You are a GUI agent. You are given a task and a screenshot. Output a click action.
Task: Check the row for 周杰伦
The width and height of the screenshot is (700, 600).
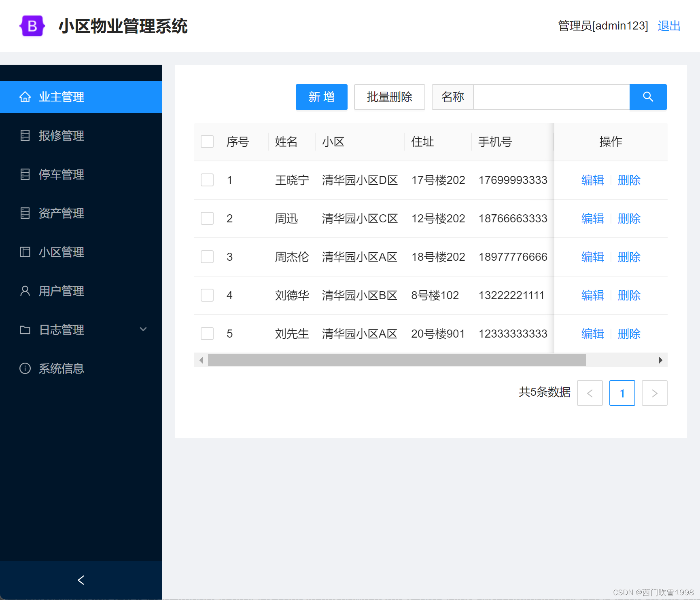point(207,257)
